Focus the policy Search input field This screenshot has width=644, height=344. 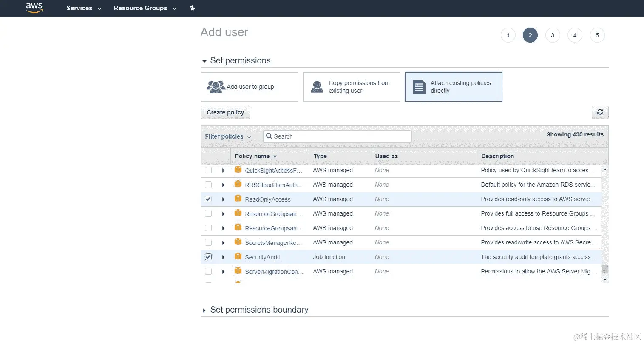coord(338,136)
